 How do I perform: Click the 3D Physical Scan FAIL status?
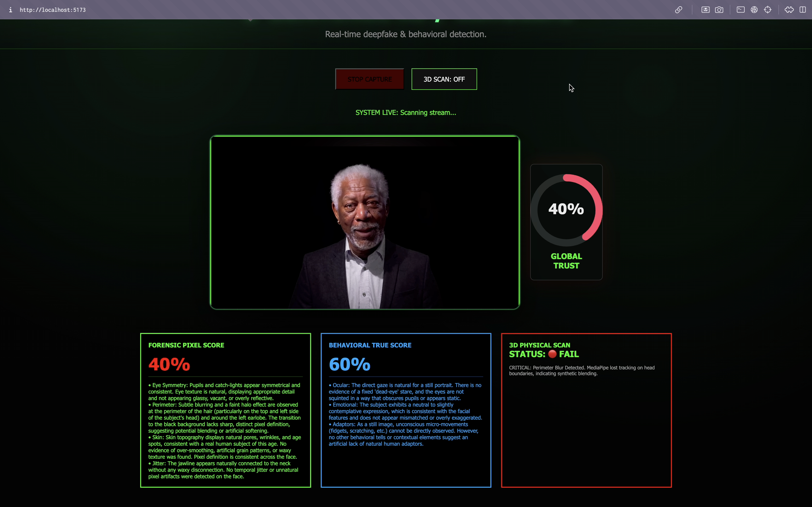point(544,354)
